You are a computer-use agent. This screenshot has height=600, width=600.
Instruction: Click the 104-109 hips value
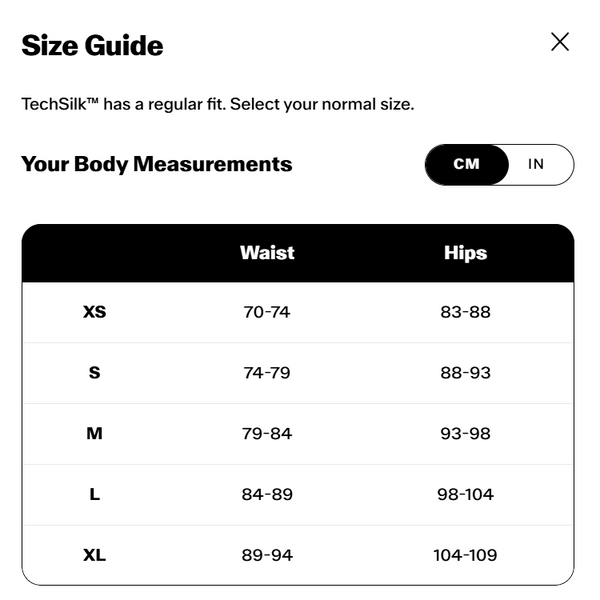[x=465, y=555]
